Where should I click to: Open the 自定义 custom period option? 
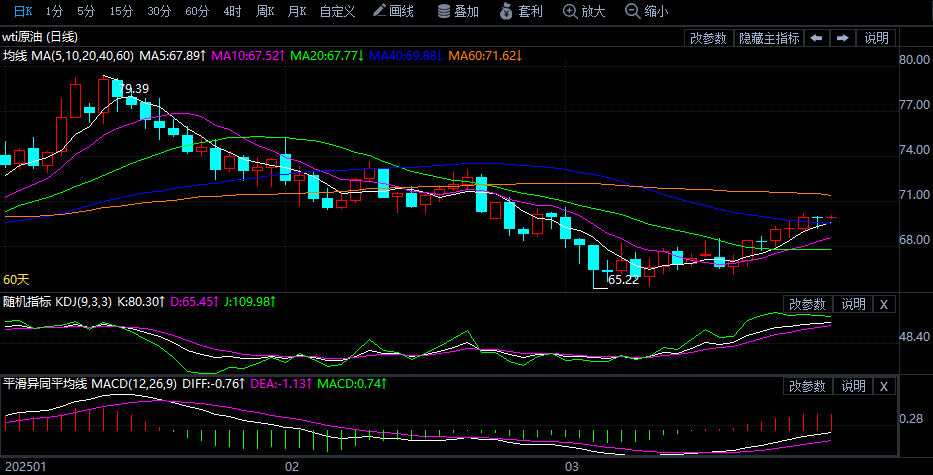tap(337, 11)
